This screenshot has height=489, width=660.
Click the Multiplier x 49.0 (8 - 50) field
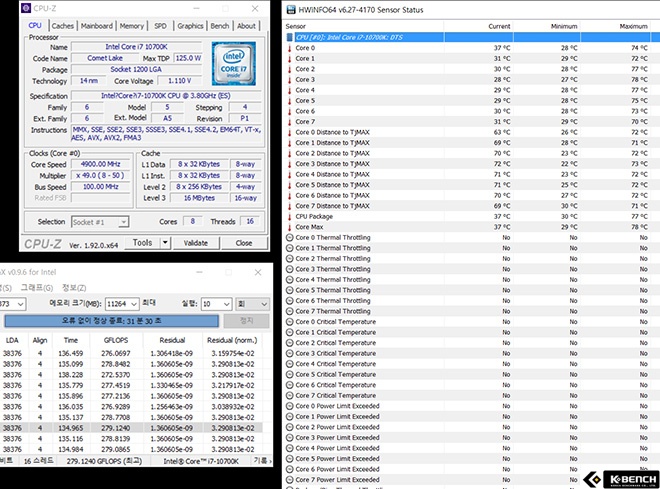(101, 175)
